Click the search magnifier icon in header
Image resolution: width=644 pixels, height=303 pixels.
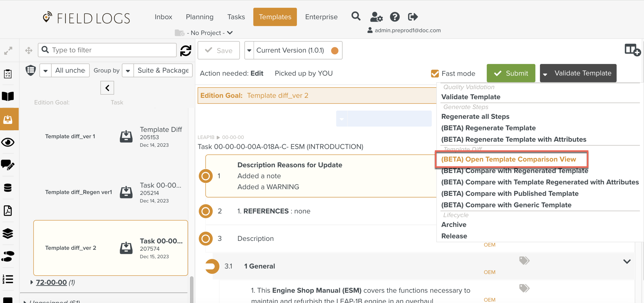(x=356, y=17)
